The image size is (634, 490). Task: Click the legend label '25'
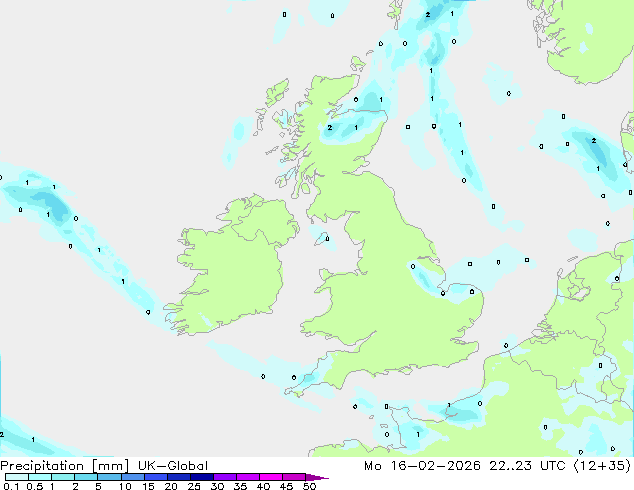194,486
